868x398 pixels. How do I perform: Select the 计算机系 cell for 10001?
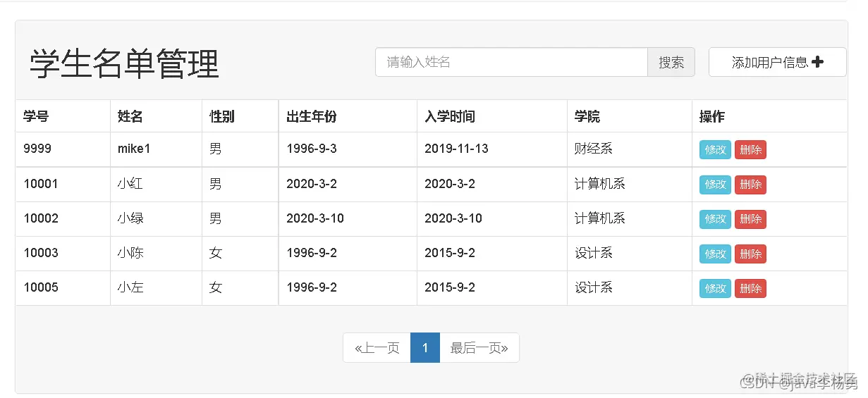(600, 184)
